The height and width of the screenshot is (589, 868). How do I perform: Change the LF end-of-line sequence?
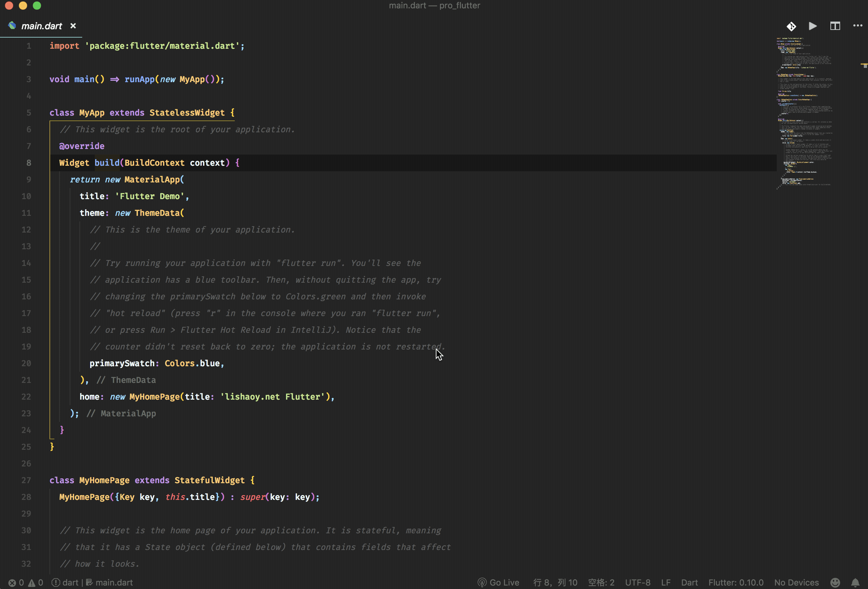[x=666, y=582]
